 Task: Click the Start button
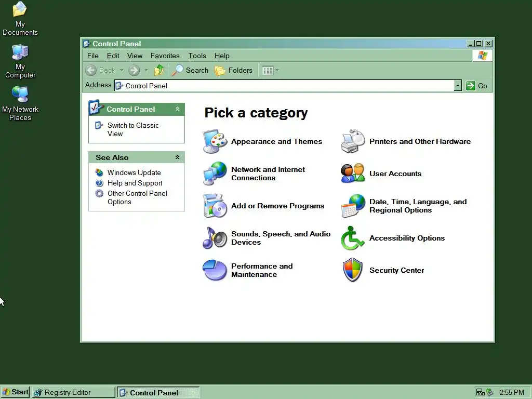[15, 392]
